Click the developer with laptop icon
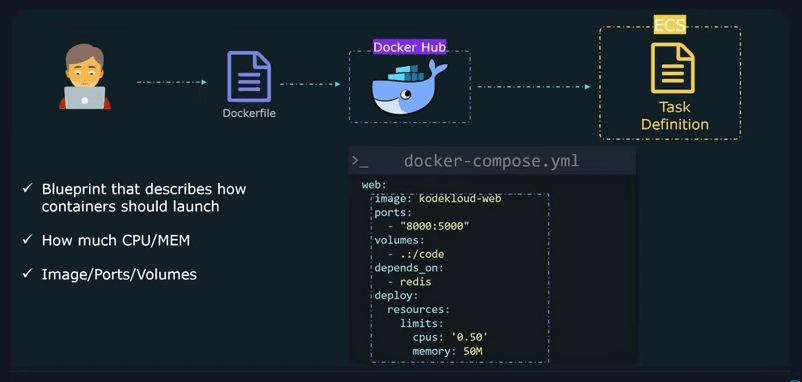Image resolution: width=802 pixels, height=382 pixels. [85, 77]
